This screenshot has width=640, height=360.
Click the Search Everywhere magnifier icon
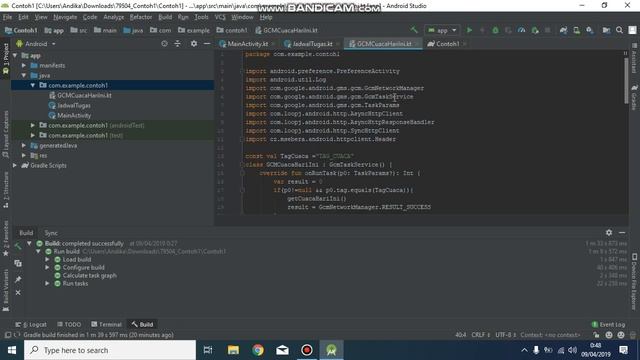[x=619, y=30]
